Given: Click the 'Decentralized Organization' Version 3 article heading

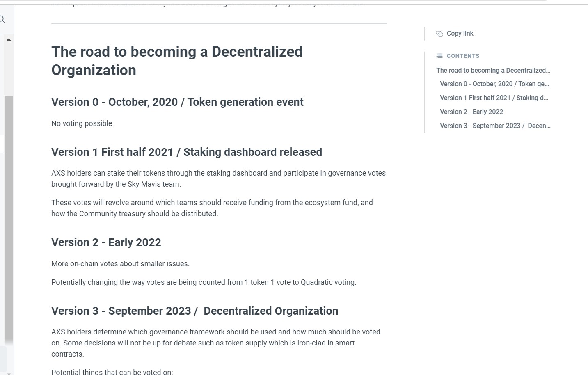Looking at the screenshot, I should pyautogui.click(x=195, y=311).
